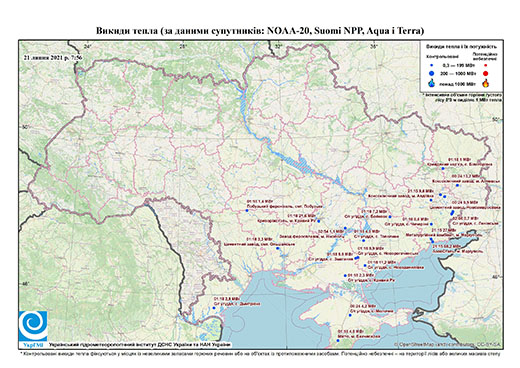
Task: Click the small red dot legend symbol
Action: pos(485,65)
